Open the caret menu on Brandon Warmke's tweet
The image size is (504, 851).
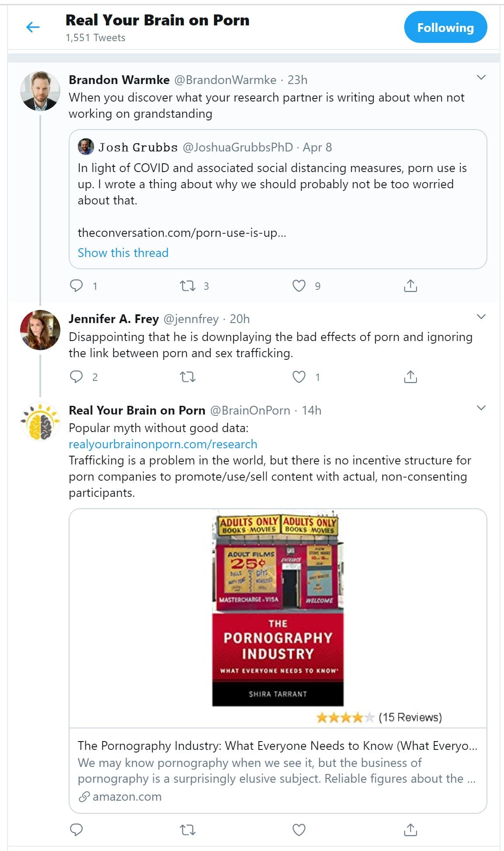pos(481,78)
